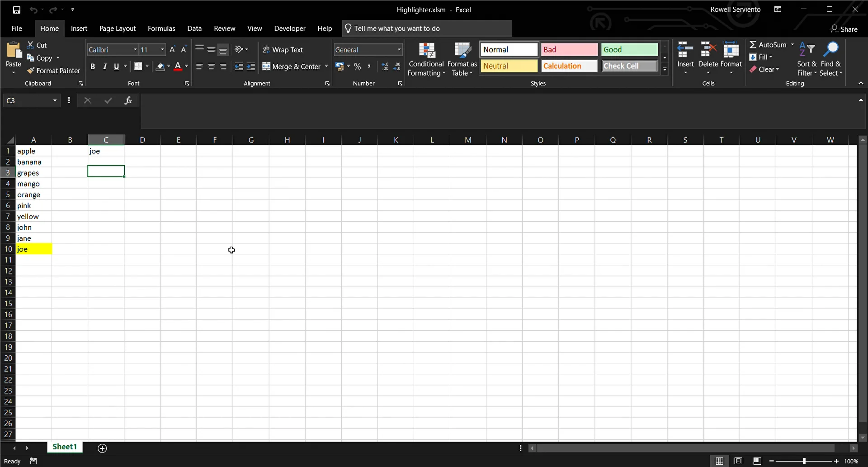The height and width of the screenshot is (467, 868).
Task: Click the Clear button in Editing group
Action: [x=764, y=69]
